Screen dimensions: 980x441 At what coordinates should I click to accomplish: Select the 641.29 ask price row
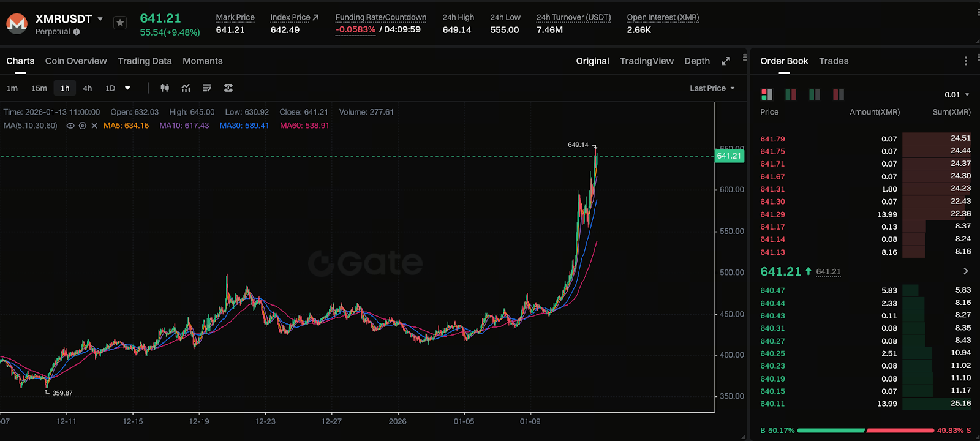coord(865,214)
